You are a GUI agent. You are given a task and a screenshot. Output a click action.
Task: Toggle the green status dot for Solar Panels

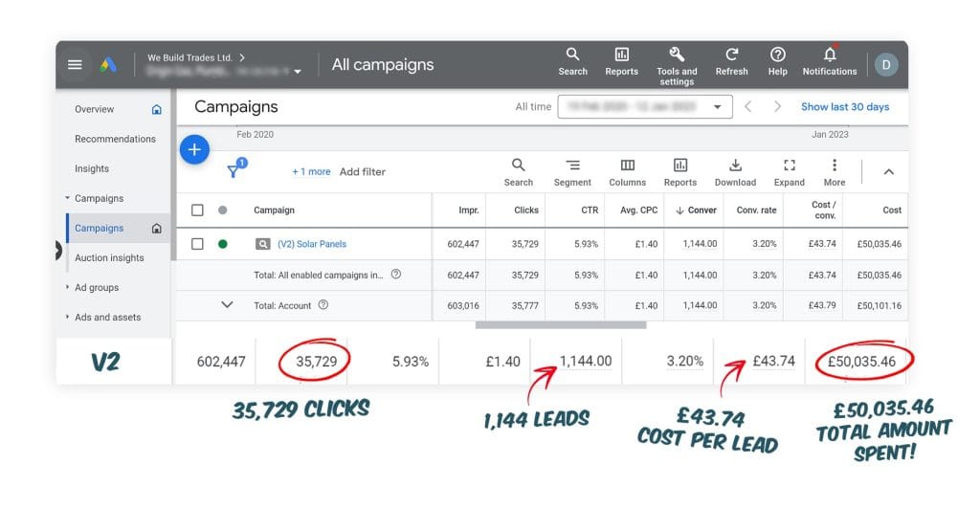pyautogui.click(x=223, y=244)
